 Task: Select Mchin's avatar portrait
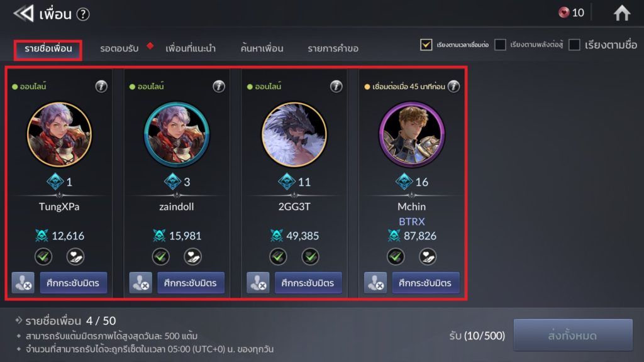(x=411, y=134)
